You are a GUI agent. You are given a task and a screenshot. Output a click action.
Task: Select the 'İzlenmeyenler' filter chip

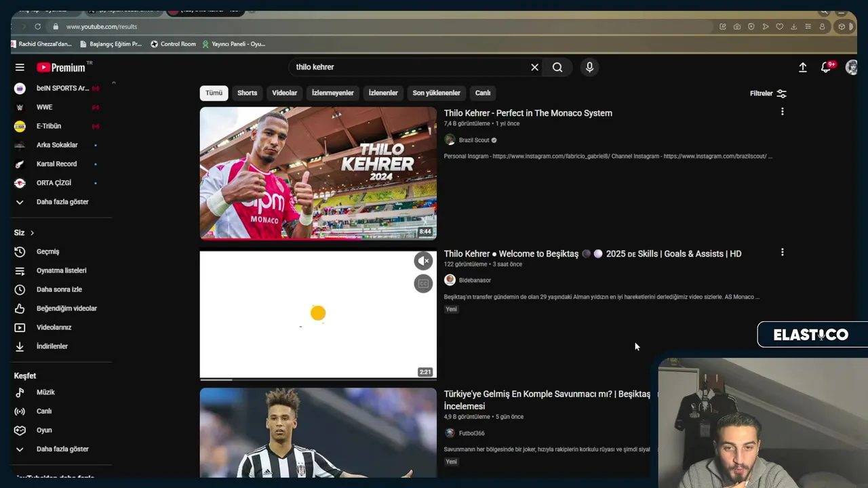(332, 93)
